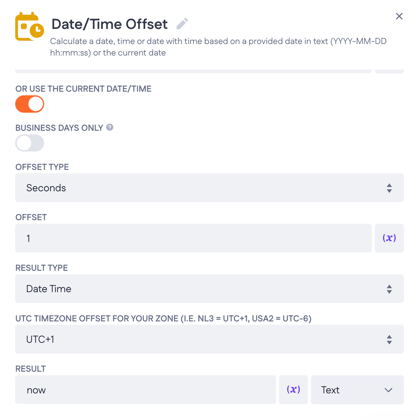
Task: Click the partially hidden variable button at top
Action: tap(389, 71)
